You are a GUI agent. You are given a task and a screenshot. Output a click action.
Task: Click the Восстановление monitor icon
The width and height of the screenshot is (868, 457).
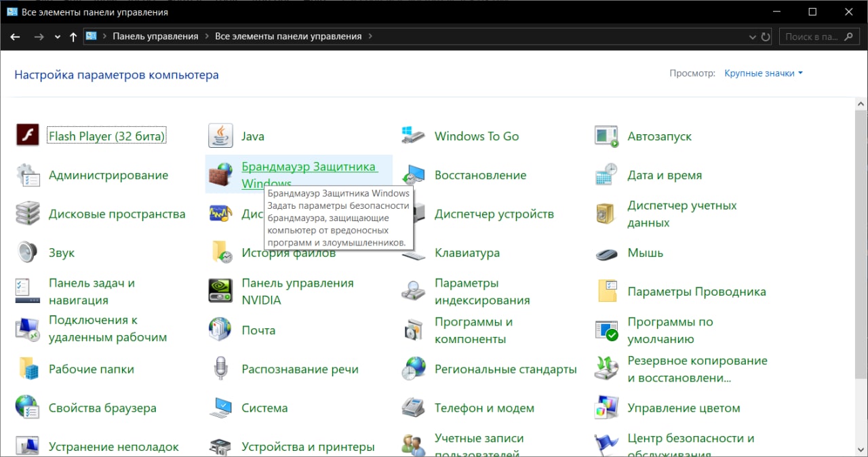point(414,175)
